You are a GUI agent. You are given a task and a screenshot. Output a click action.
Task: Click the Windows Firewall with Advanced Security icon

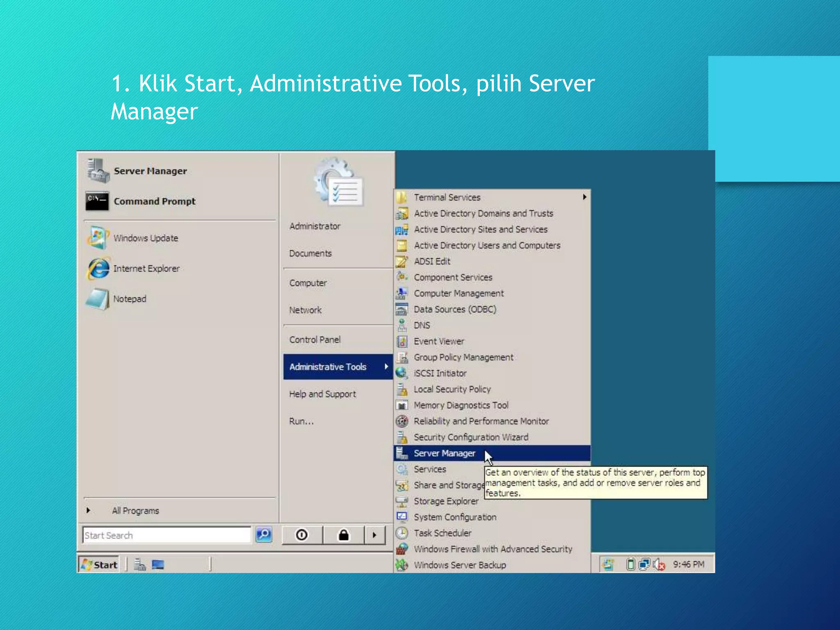click(x=402, y=549)
